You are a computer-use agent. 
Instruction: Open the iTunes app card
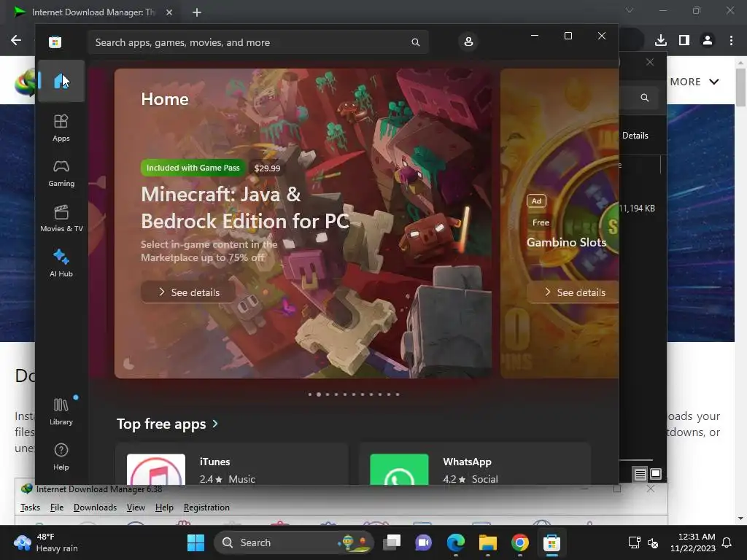[232, 464]
